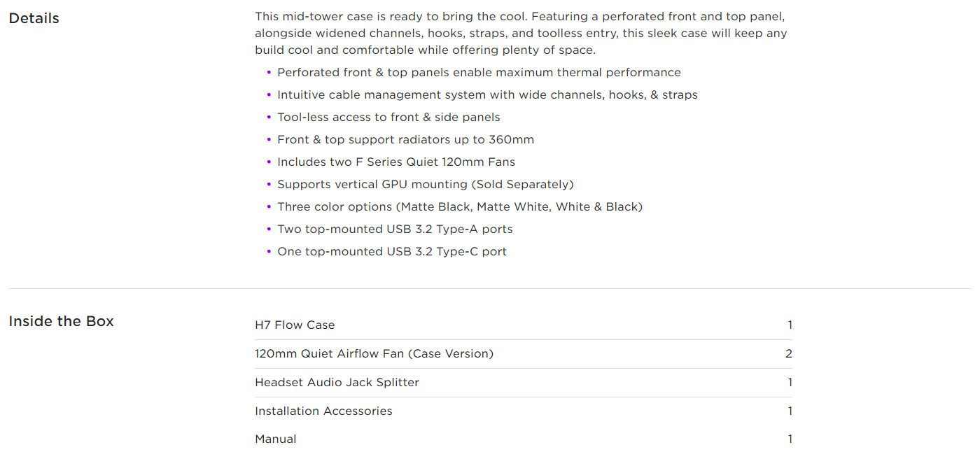Click quantity 1 beside H7 Flow Case
Image resolution: width=980 pixels, height=466 pixels.
pos(790,325)
